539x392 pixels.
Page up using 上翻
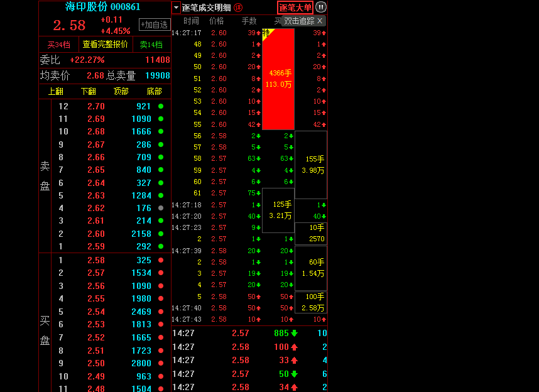click(x=55, y=91)
